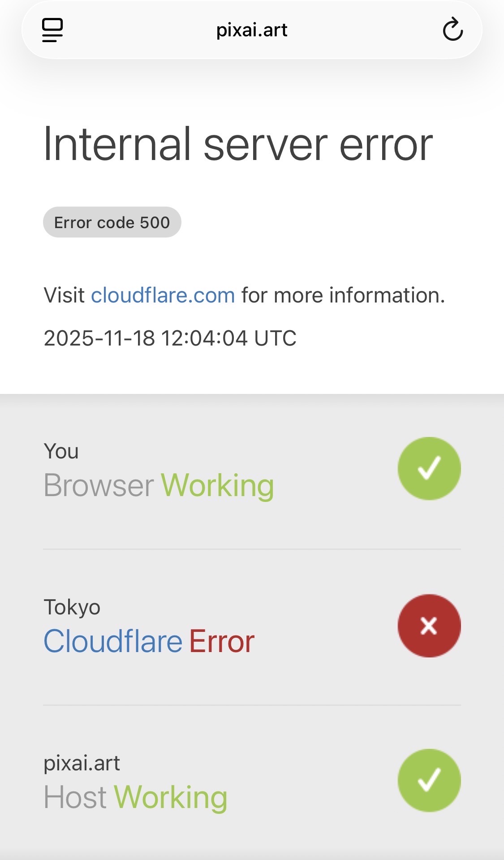This screenshot has width=504, height=860.
Task: Tap the page reload icon
Action: [452, 30]
